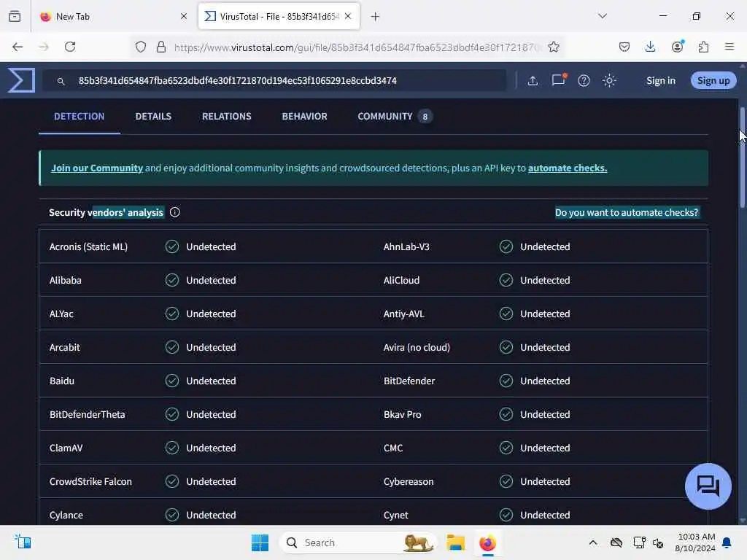Open the Save to Pocket icon

coord(624,47)
